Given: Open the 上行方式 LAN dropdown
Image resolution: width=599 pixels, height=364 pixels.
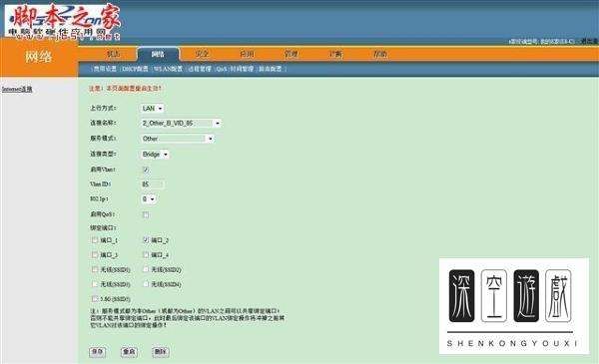Looking at the screenshot, I should (152, 109).
